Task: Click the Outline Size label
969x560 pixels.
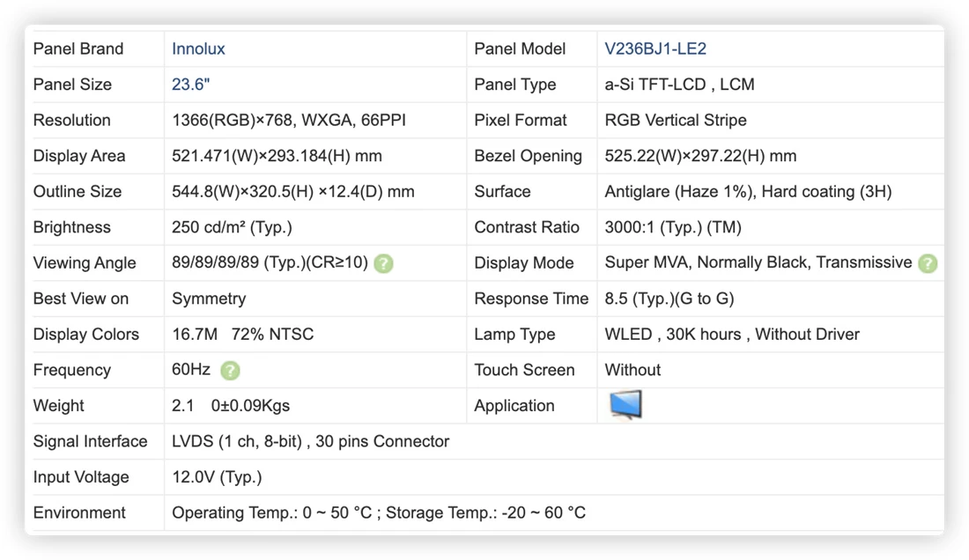Action: click(x=78, y=191)
